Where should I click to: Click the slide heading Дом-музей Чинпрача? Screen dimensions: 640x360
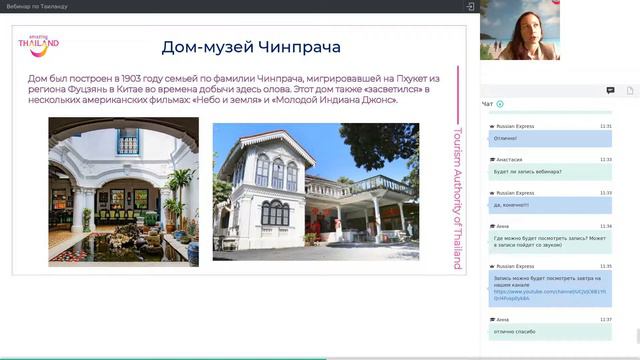(x=251, y=47)
